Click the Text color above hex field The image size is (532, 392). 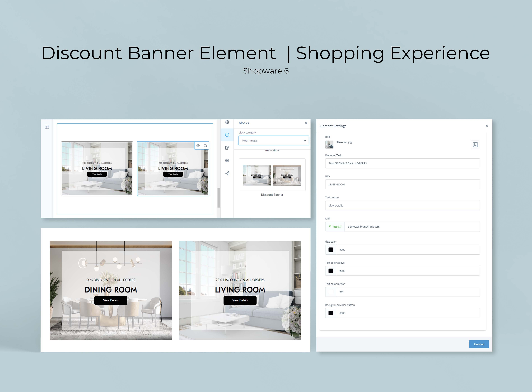tap(408, 271)
